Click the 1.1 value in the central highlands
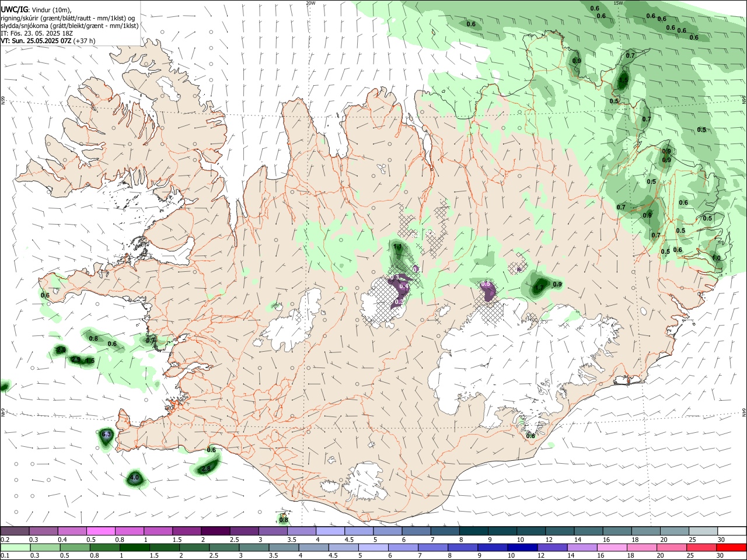 coord(397,247)
